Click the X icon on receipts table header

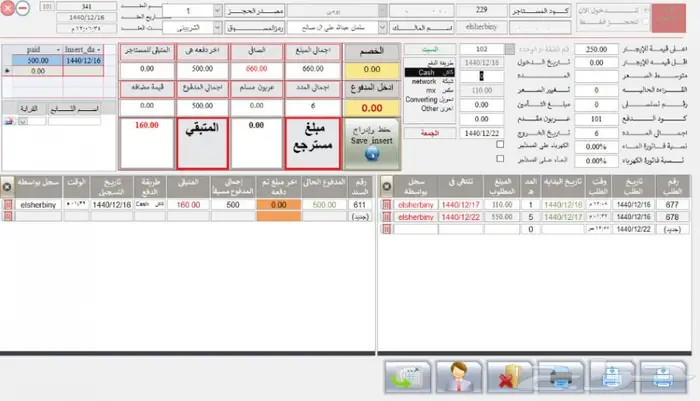click(7, 187)
